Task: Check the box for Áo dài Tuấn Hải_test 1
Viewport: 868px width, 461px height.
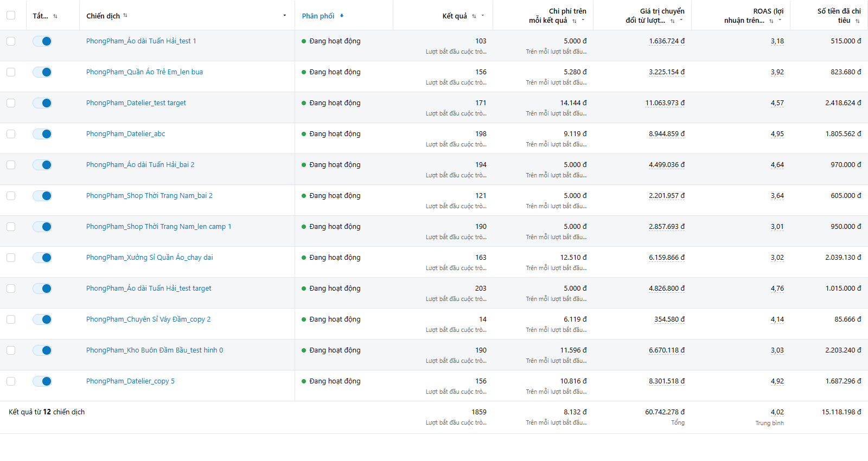Action: pos(11,41)
